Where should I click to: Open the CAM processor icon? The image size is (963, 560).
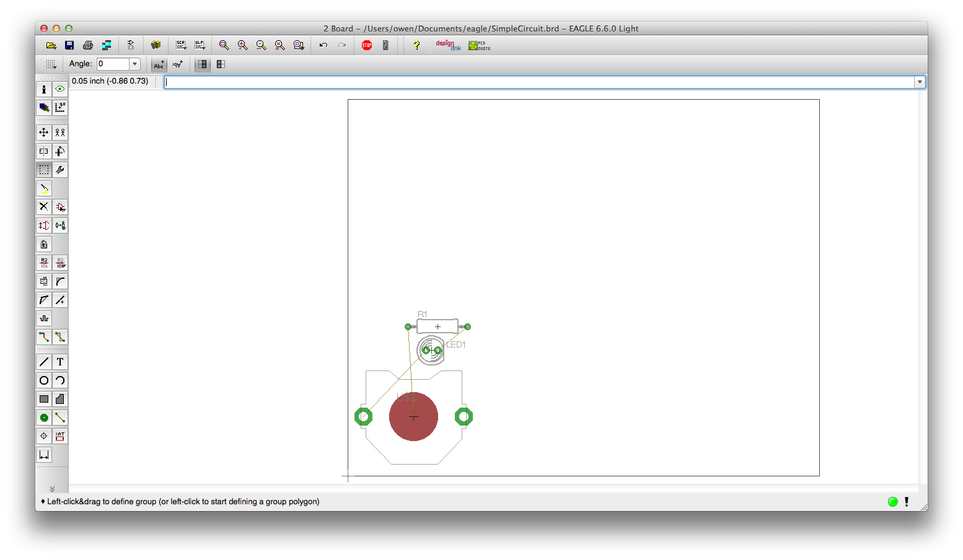107,45
